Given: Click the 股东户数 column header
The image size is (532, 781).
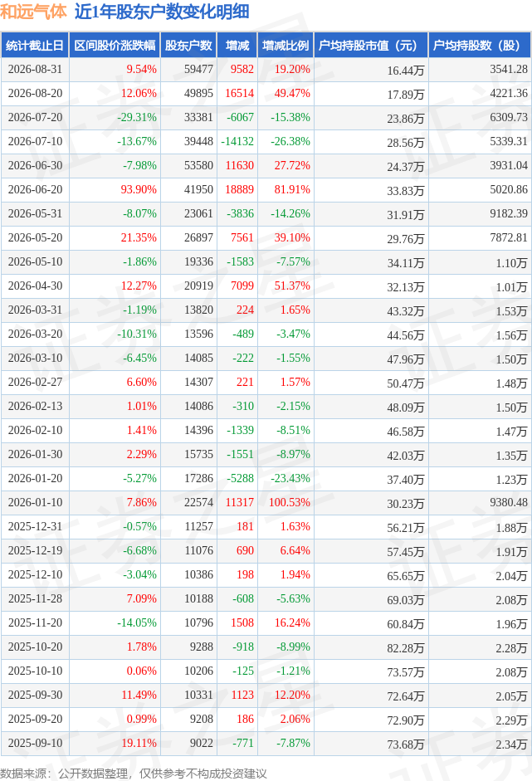Looking at the screenshot, I should pos(188,46).
